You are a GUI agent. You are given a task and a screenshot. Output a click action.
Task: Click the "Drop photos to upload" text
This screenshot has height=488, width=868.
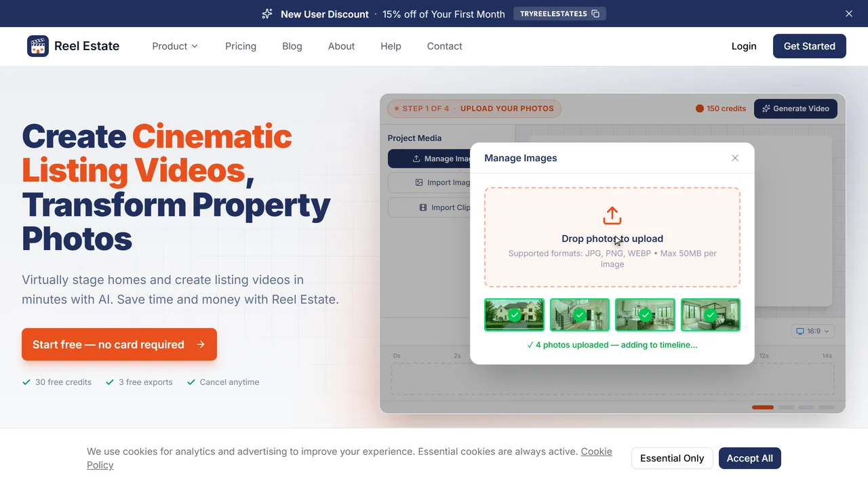tap(612, 239)
